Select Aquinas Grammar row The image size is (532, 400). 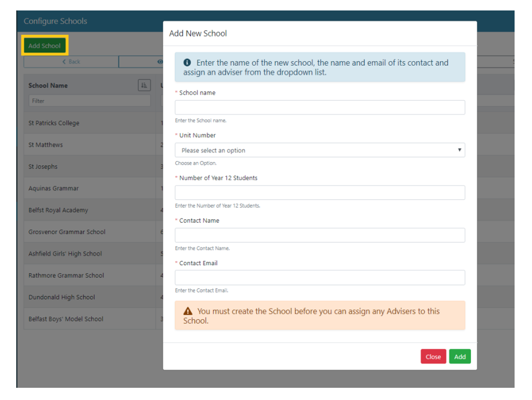94,188
